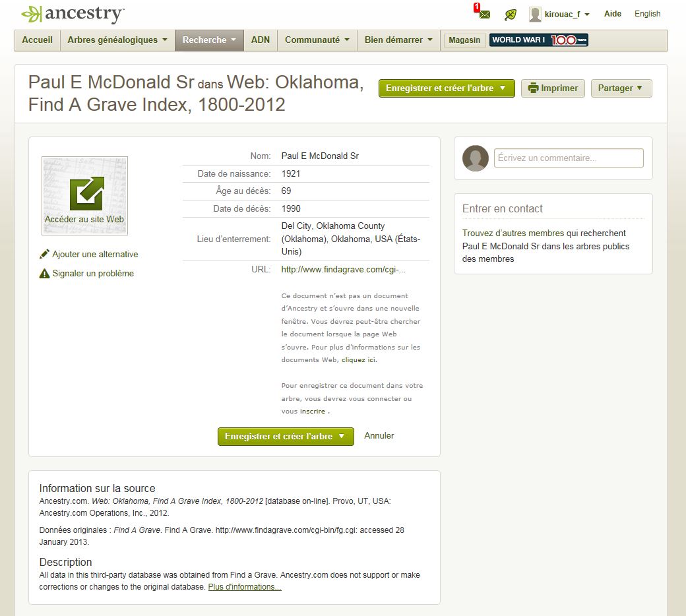Open the findagrave.com URL link
Screen dimensions: 686x616
(x=343, y=270)
